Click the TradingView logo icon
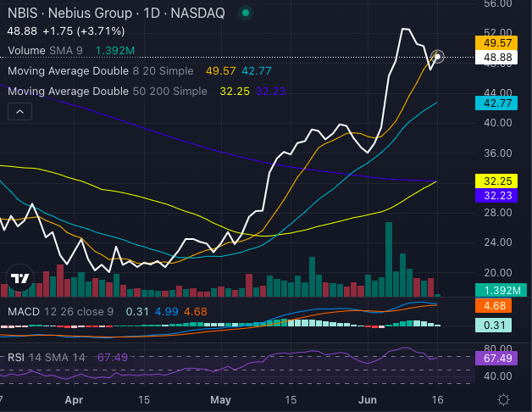This screenshot has width=532, height=412. point(20,278)
